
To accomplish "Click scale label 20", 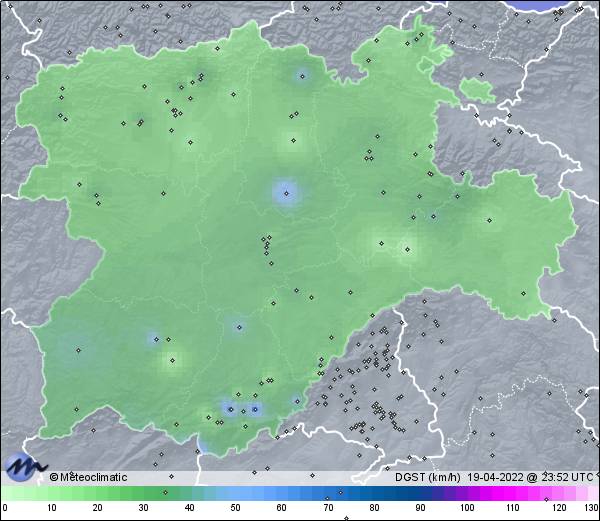I will [98, 508].
